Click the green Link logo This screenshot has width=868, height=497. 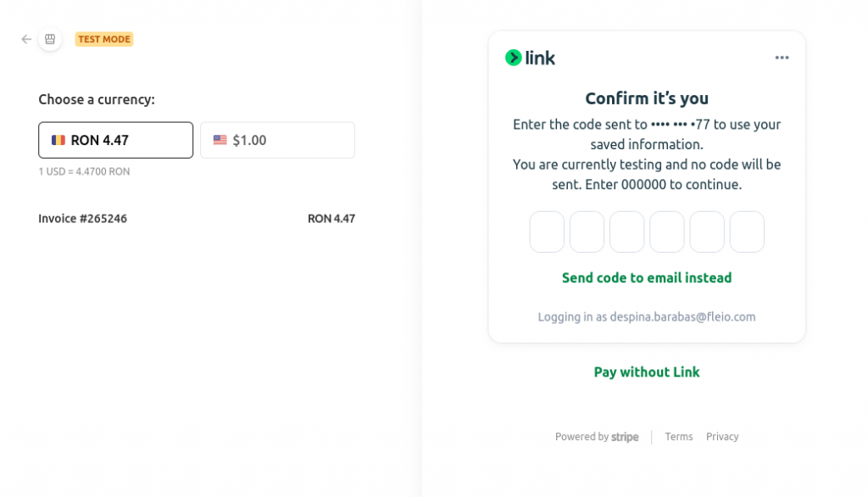(530, 58)
